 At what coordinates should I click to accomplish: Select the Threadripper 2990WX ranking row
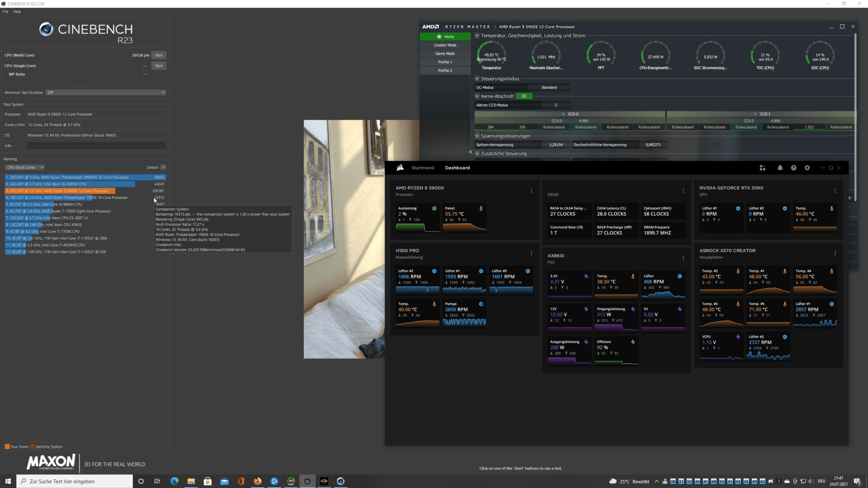click(x=85, y=177)
